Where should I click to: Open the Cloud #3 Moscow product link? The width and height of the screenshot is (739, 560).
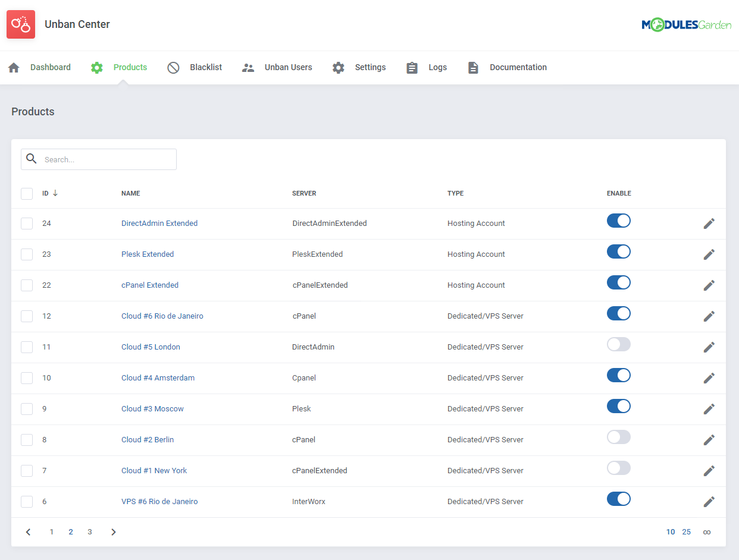[x=152, y=408]
